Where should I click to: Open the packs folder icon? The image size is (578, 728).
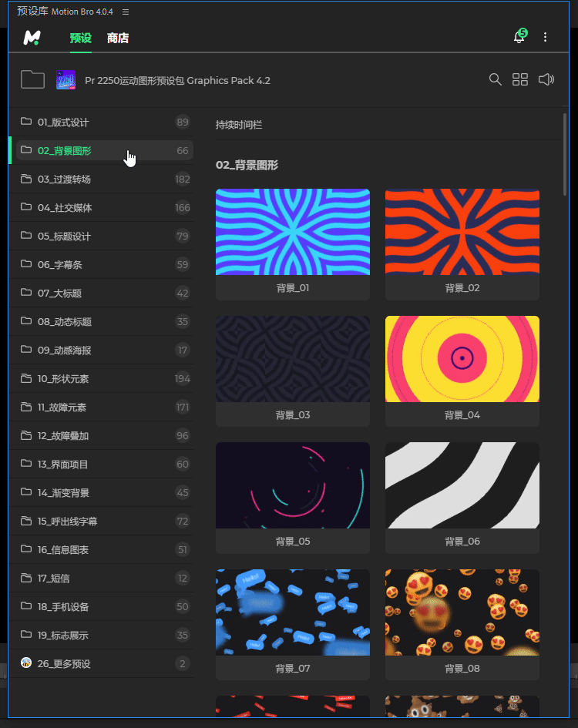pyautogui.click(x=32, y=80)
